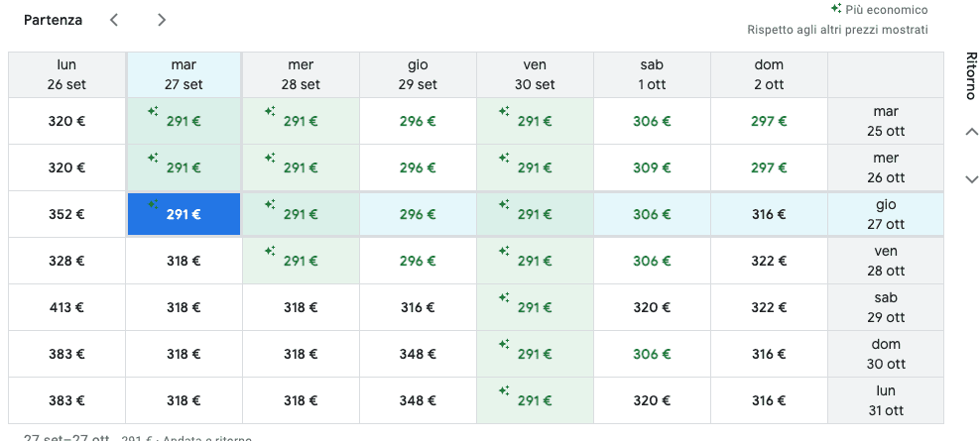Select ven 30 set departure column header
This screenshot has width=980, height=441.
[535, 75]
